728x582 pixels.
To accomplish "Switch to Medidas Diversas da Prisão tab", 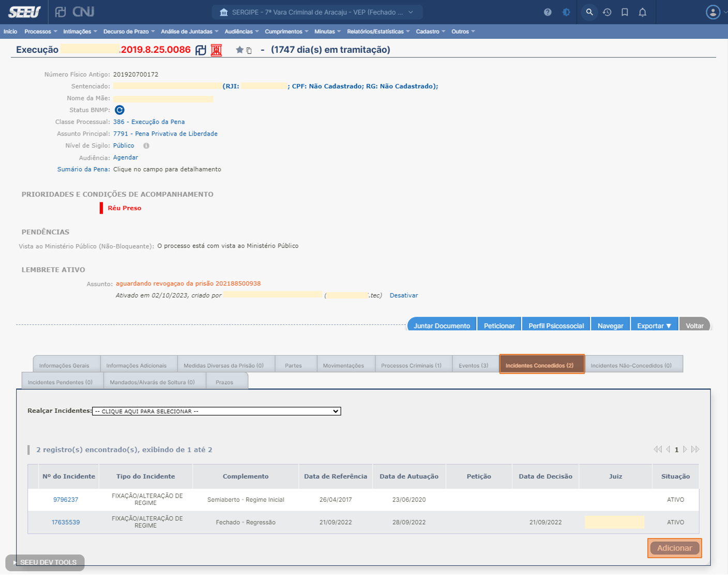I will 226,364.
